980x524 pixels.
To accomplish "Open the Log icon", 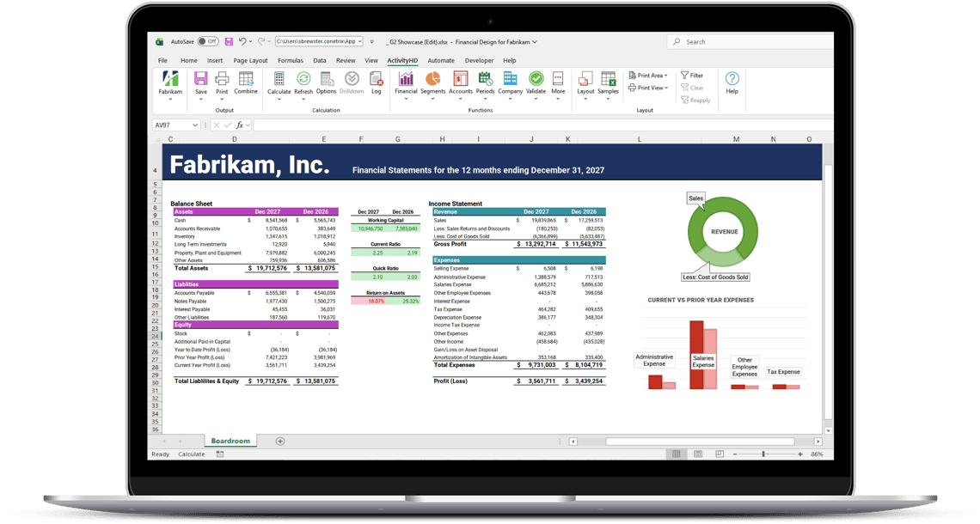I will pyautogui.click(x=377, y=79).
